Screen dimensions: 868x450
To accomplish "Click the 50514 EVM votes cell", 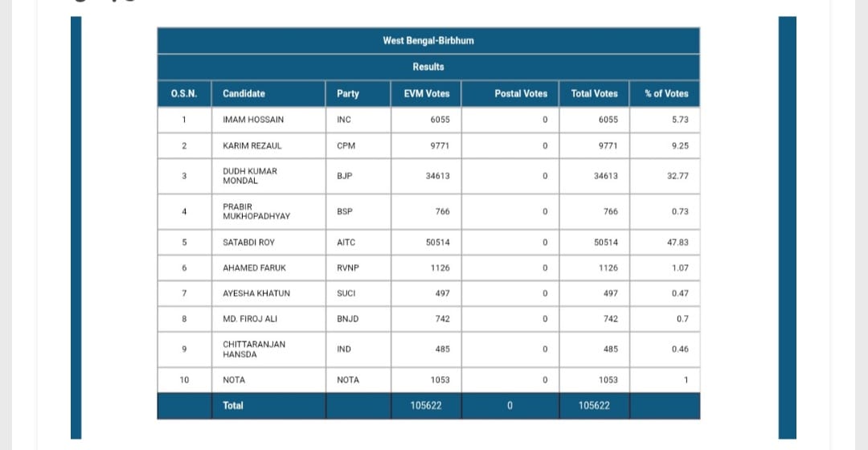I will [x=426, y=243].
